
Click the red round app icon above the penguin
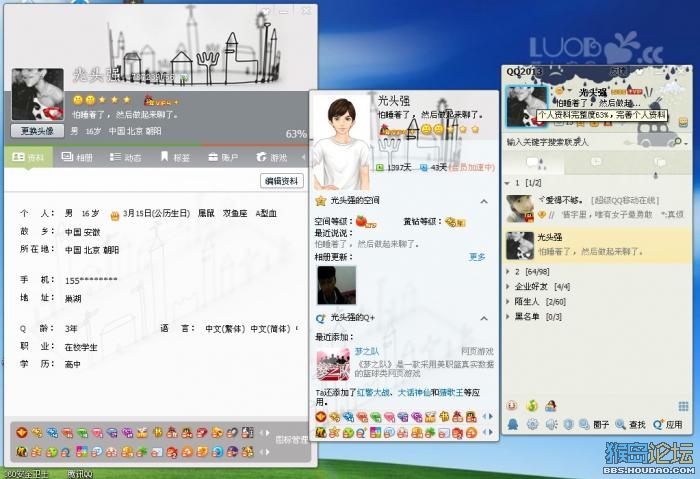pos(512,406)
